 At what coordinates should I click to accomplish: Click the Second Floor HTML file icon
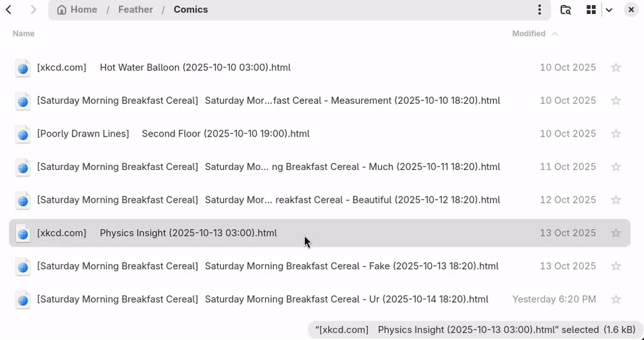click(x=23, y=134)
